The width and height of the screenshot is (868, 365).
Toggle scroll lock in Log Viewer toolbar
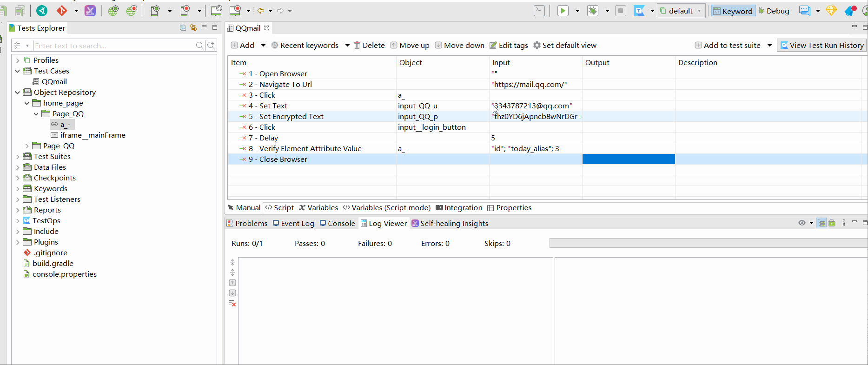click(x=832, y=223)
